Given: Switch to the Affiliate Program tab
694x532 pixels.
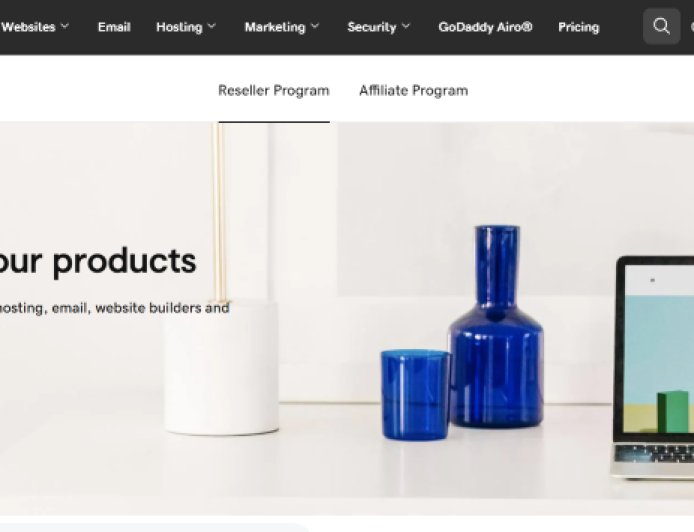Looking at the screenshot, I should click(x=413, y=91).
